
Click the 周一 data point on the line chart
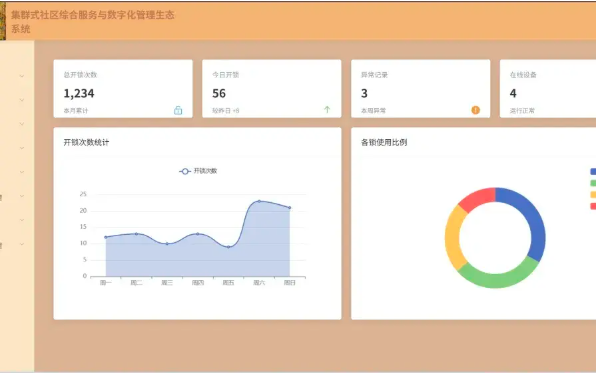coord(106,237)
